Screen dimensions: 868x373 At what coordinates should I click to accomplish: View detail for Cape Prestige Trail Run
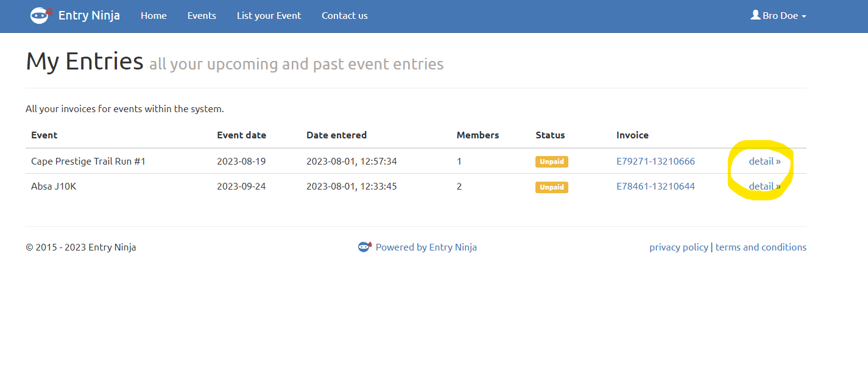[x=764, y=162]
